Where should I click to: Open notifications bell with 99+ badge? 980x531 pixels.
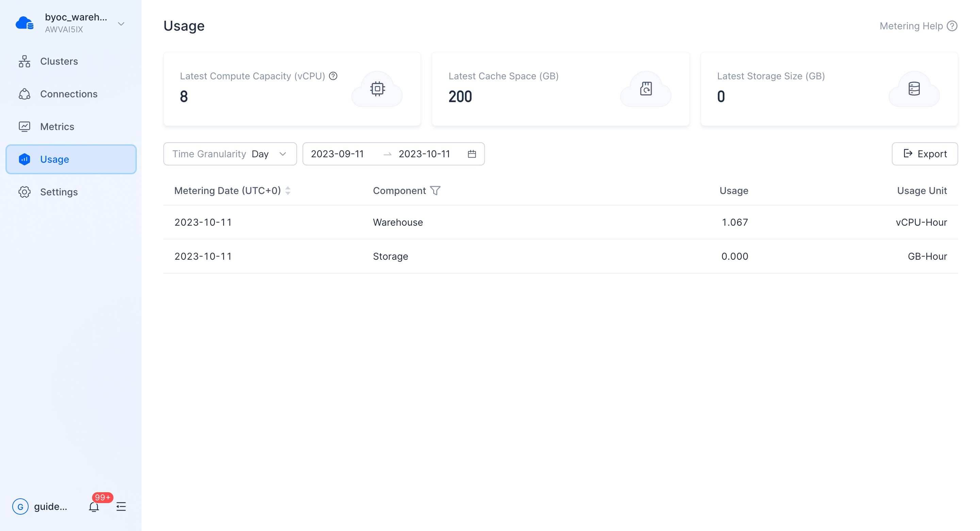click(94, 506)
